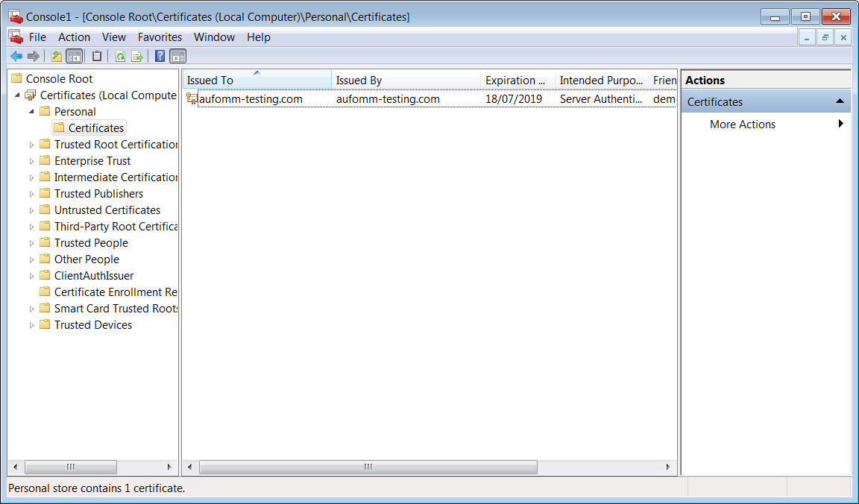Expand the Untrusted Certificates node
Screen dimensions: 859x504
pos(31,210)
